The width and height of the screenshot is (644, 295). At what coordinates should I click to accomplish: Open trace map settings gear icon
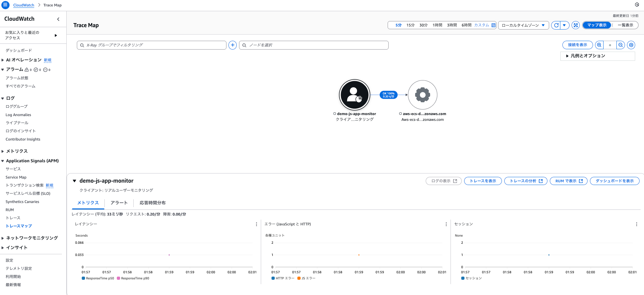631,45
